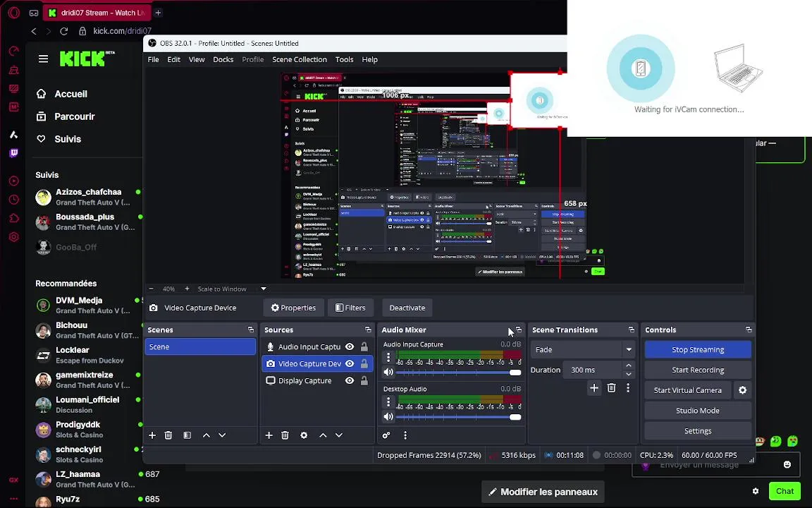The image size is (812, 508).
Task: Open the Scene Collection menu
Action: click(x=300, y=59)
